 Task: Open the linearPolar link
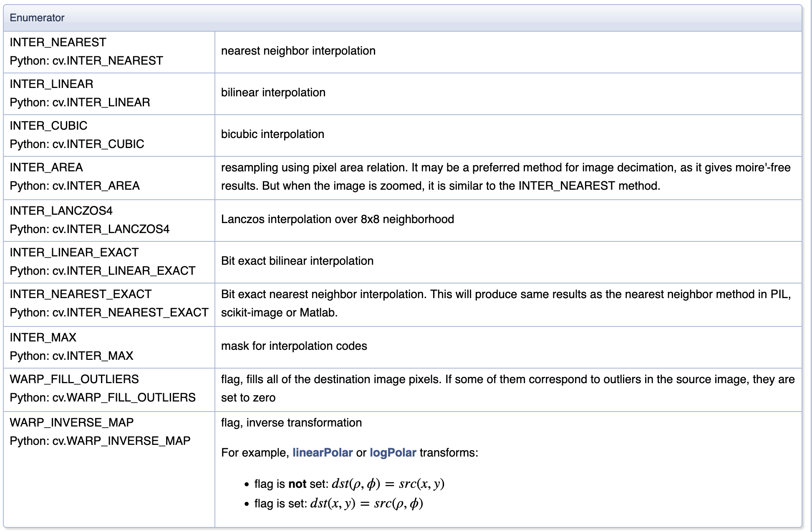[323, 453]
